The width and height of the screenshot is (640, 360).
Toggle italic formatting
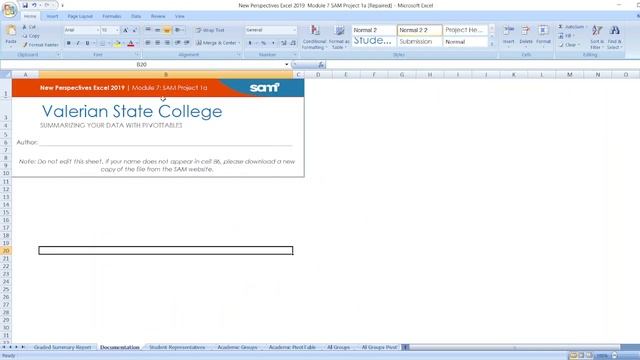coord(78,43)
